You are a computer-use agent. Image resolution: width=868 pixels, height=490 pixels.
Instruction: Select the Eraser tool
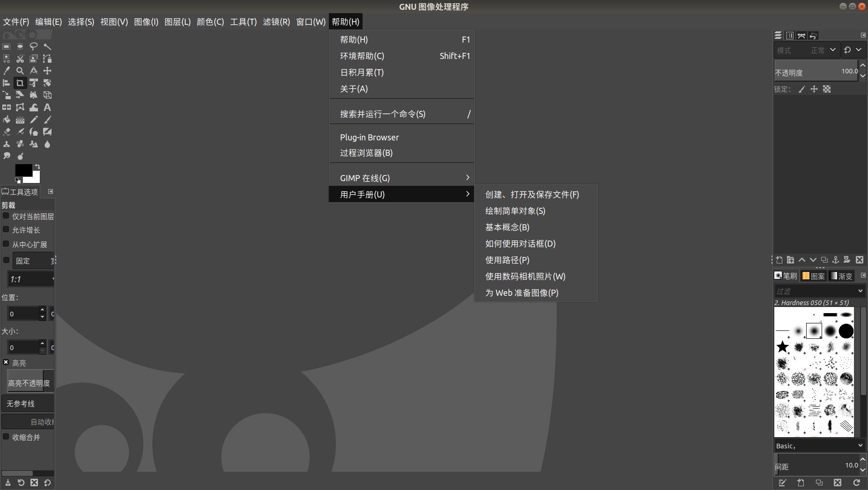pos(7,132)
